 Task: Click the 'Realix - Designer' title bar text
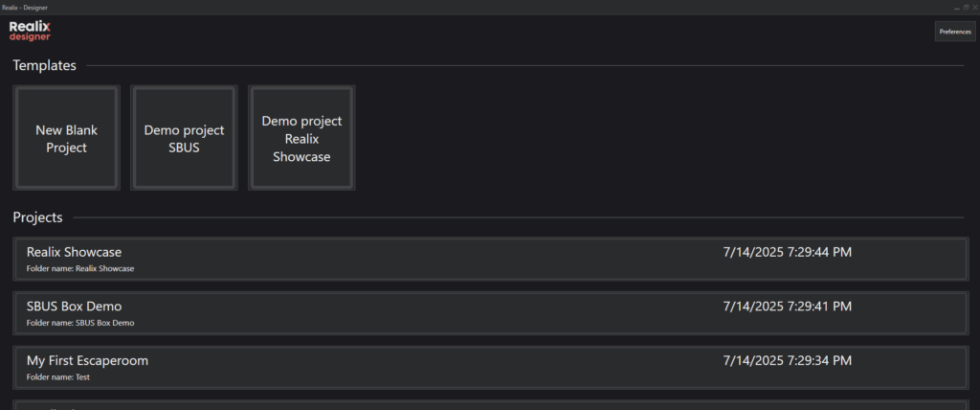click(22, 7)
